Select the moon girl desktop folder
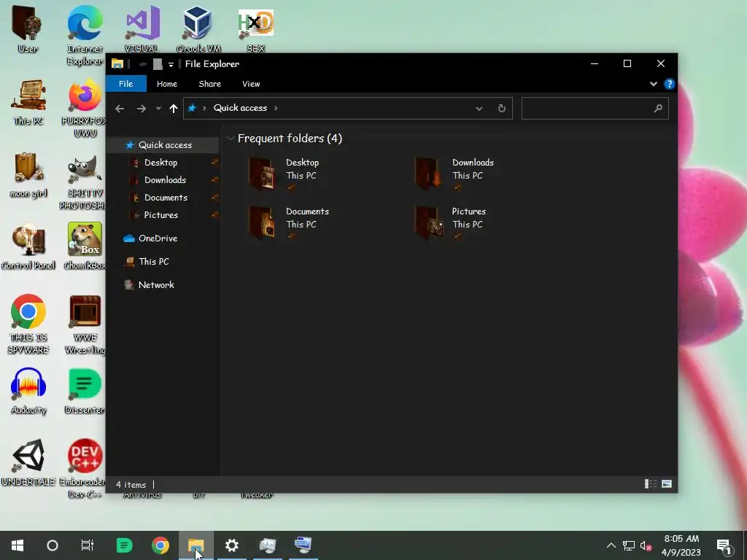The image size is (747, 560). coord(28,175)
